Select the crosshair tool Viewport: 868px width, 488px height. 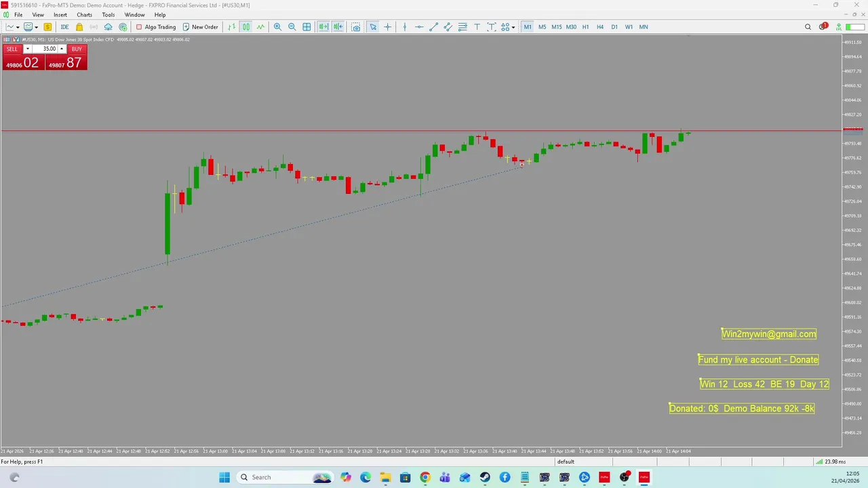tap(388, 27)
